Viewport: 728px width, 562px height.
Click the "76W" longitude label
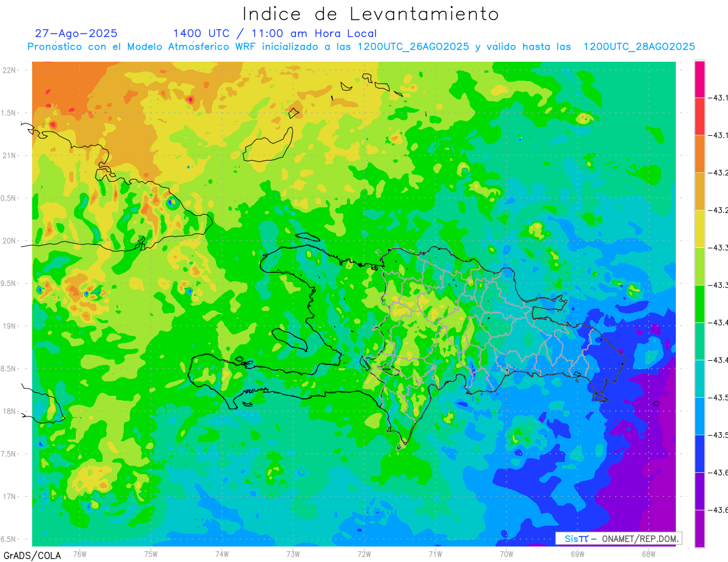click(x=79, y=554)
